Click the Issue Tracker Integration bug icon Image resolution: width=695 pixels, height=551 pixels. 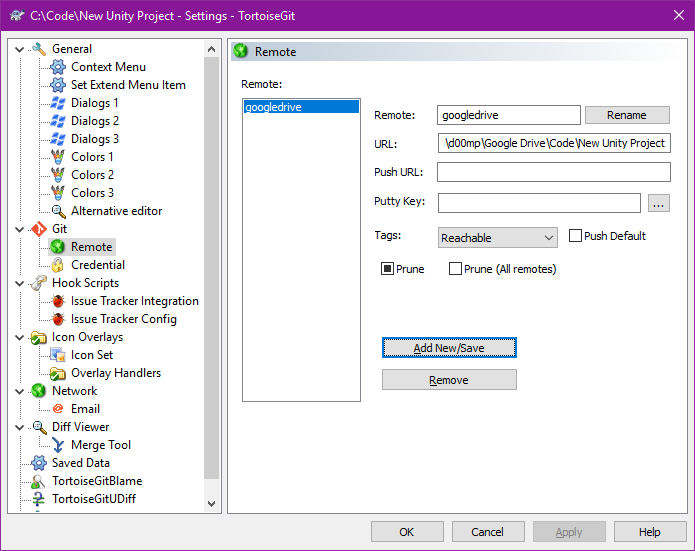click(x=58, y=301)
